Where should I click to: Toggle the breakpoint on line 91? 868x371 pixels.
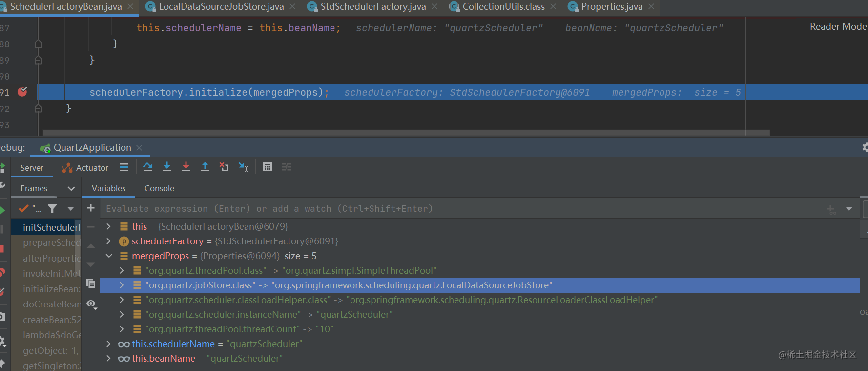pos(22,92)
